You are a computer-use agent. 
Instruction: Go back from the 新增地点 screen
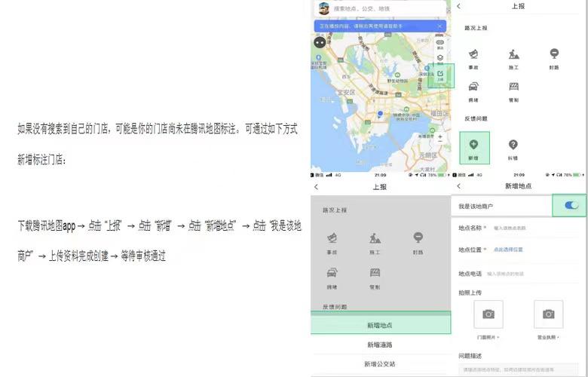458,186
